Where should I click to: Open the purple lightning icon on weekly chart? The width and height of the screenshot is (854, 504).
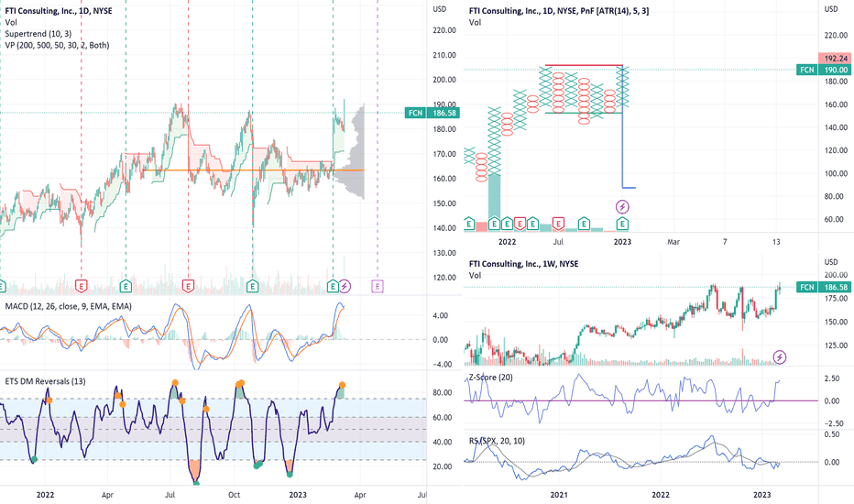[x=780, y=356]
